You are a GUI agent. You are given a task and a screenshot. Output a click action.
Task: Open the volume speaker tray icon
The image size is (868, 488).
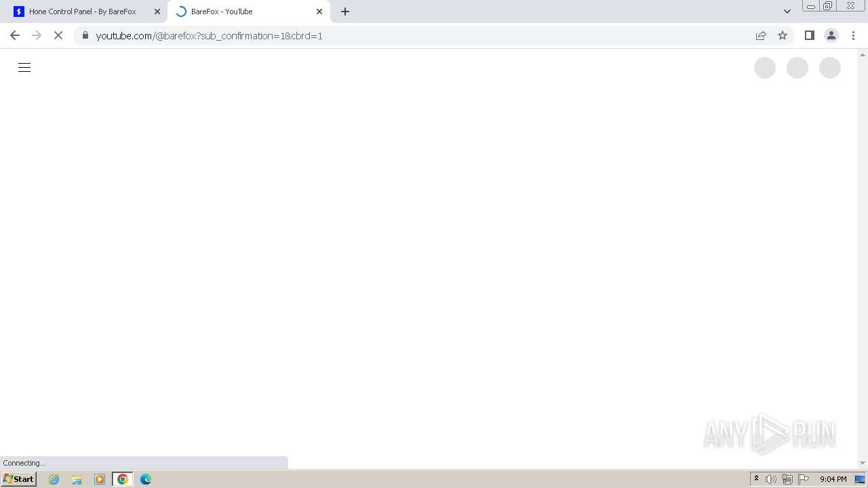[771, 479]
